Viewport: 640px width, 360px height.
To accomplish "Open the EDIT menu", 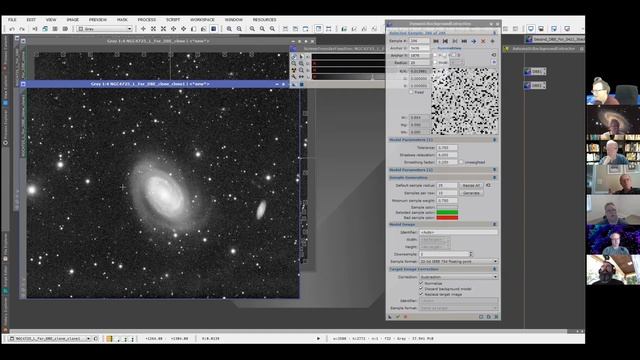I will pyautogui.click(x=31, y=20).
